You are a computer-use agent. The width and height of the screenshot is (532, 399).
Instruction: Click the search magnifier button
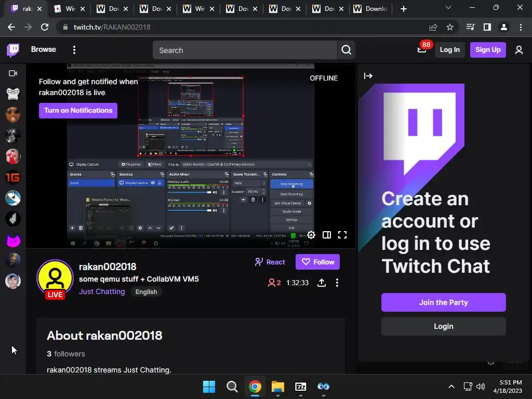click(x=346, y=50)
